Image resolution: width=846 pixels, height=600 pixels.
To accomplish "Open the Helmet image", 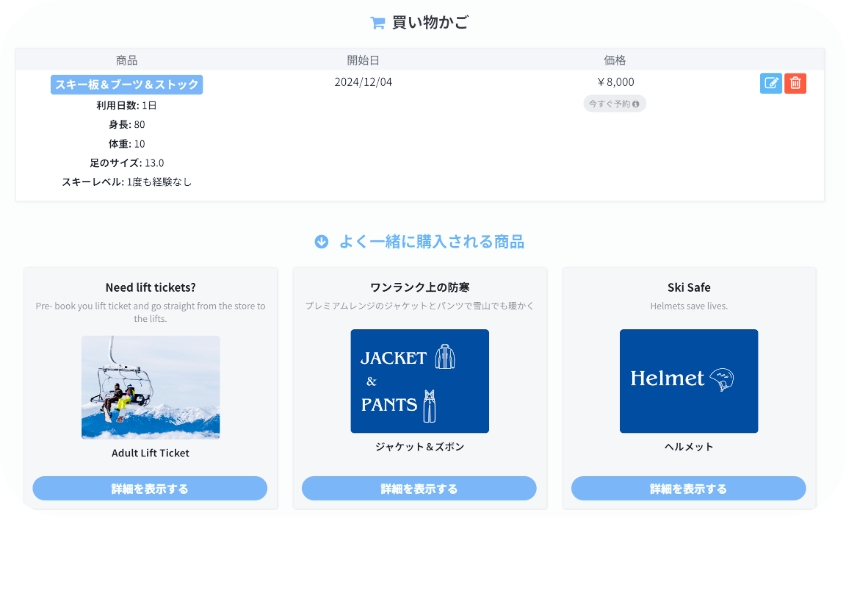I will [689, 381].
